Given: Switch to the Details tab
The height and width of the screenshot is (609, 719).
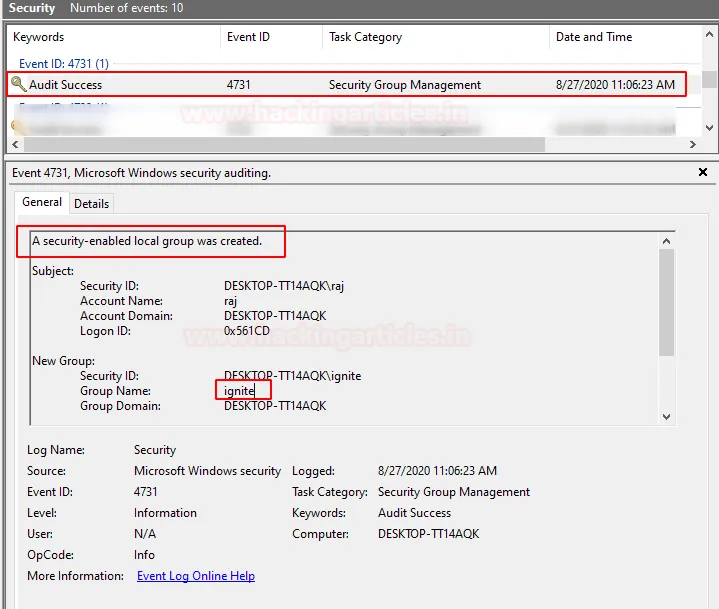Looking at the screenshot, I should pos(92,203).
